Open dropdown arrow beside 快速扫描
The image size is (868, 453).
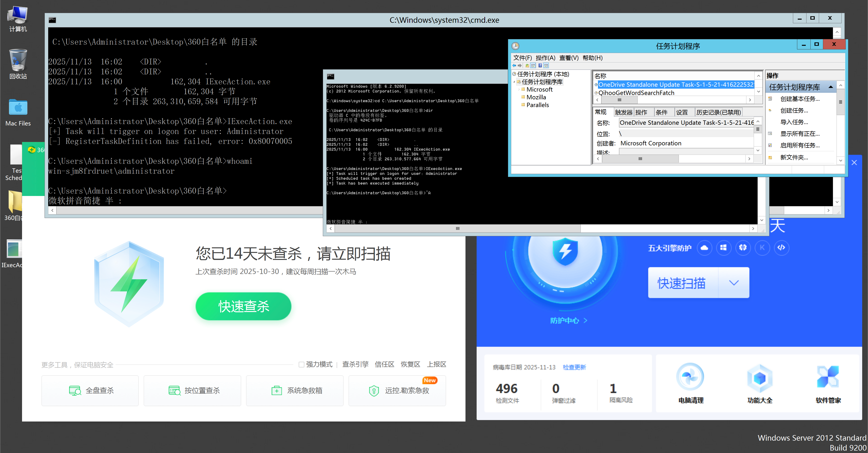pyautogui.click(x=734, y=282)
